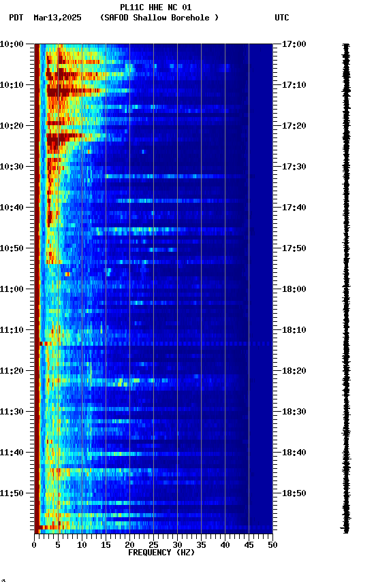The width and height of the screenshot is (376, 588).
Task: Click the 11:10 PDT time label
Action: 12,330
